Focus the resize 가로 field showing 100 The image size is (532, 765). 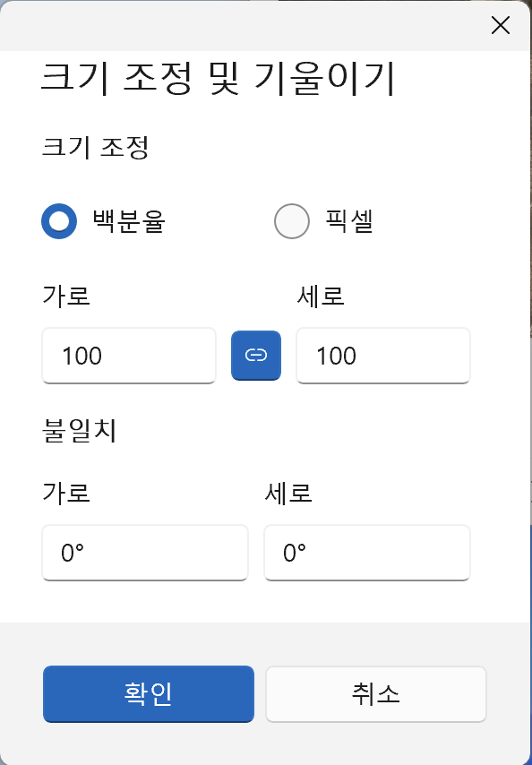coord(129,356)
